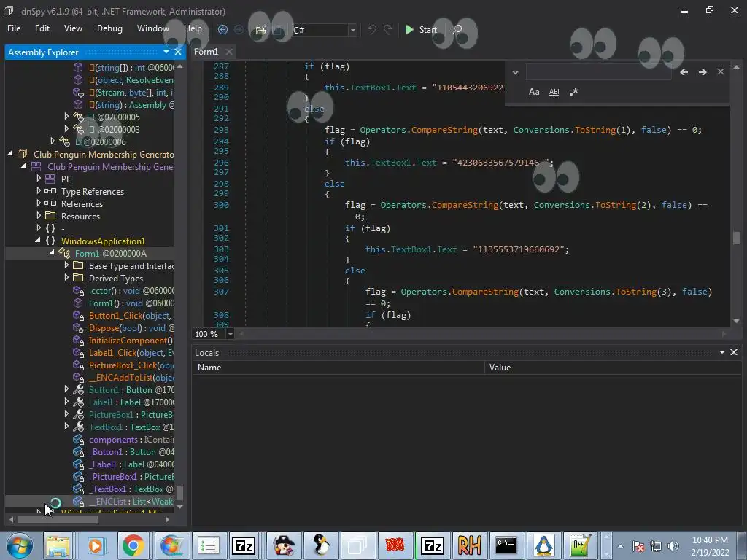
Task: Expand the replace chevron in find box
Action: (x=515, y=72)
